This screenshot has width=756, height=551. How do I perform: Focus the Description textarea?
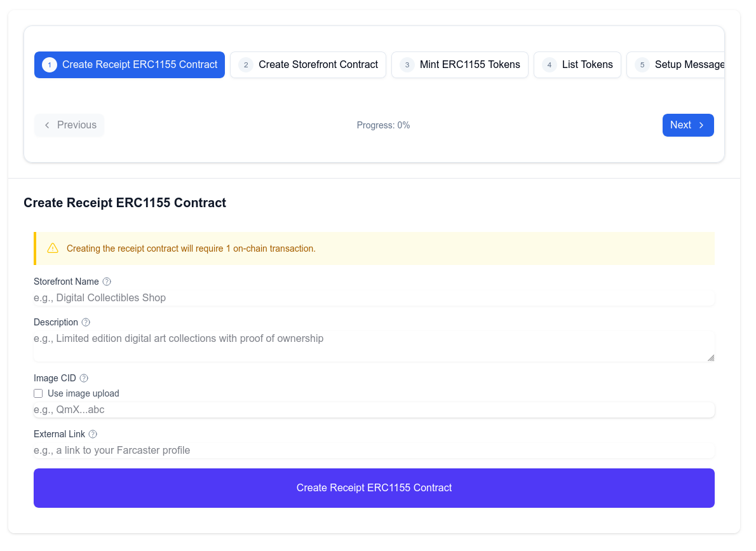tap(374, 343)
